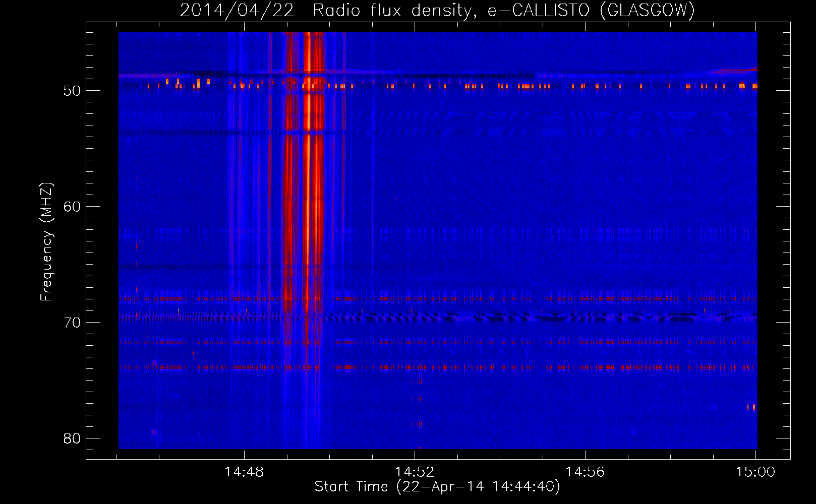The width and height of the screenshot is (816, 504).
Task: Click the 60 frequency tick label
Action: (72, 207)
